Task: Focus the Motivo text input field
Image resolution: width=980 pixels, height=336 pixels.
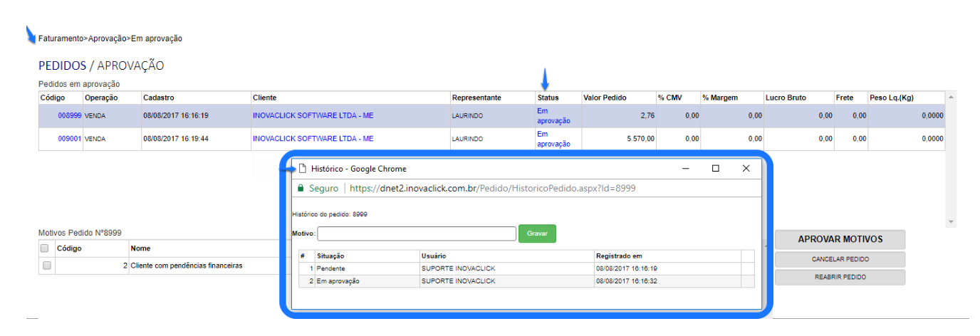Action: tap(416, 233)
